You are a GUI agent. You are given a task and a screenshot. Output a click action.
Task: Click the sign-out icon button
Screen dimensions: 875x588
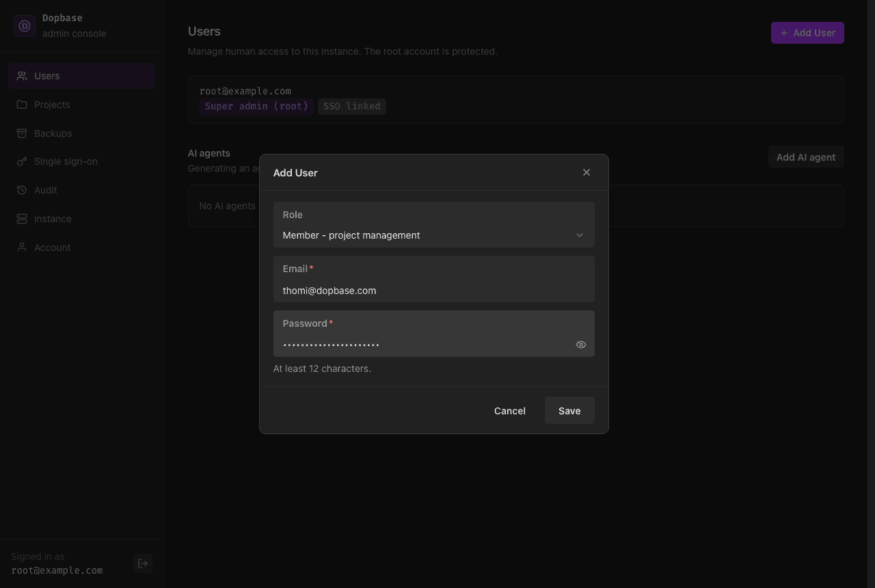143,563
